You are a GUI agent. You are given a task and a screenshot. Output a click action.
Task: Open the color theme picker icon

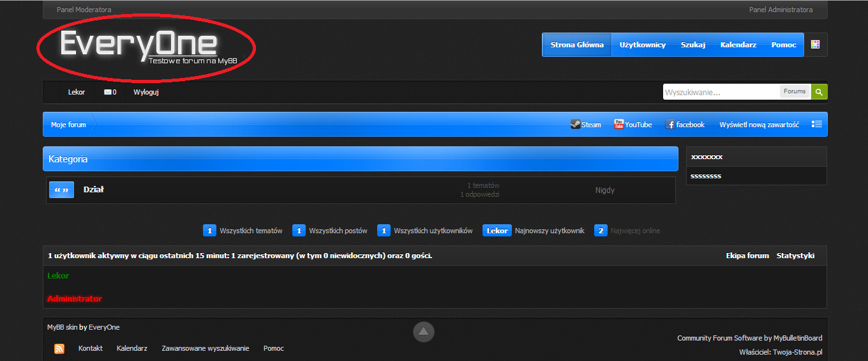pyautogui.click(x=815, y=45)
